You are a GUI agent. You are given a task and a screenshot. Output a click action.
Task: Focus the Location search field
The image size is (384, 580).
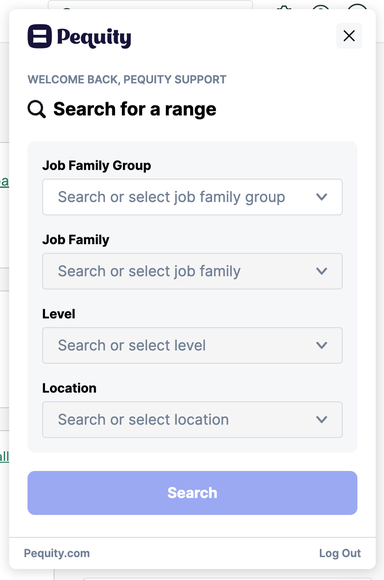click(192, 419)
